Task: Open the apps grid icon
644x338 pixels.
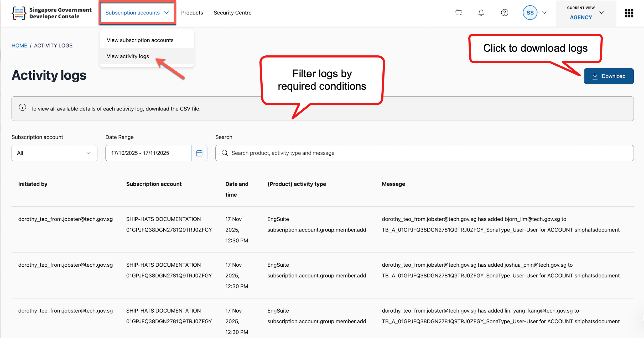Action: coord(629,13)
